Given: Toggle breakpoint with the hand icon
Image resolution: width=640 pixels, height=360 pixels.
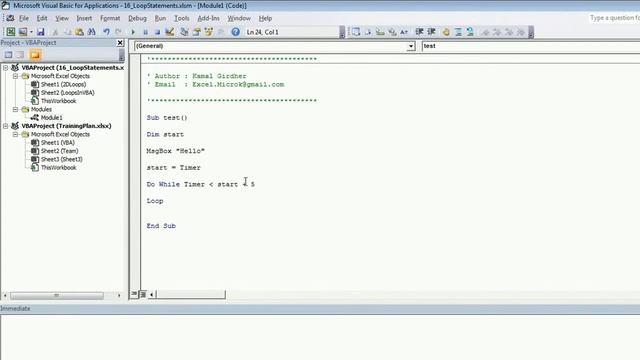Looking at the screenshot, I should click(446, 32).
